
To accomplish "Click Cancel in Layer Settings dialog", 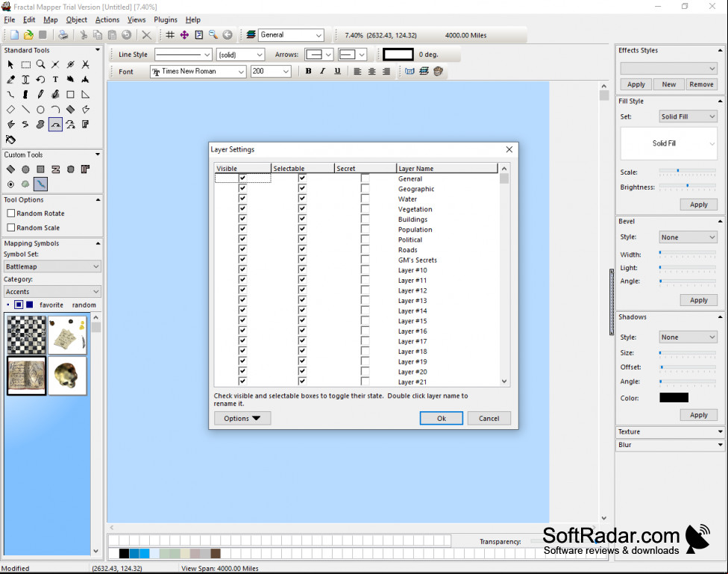I will tap(489, 418).
